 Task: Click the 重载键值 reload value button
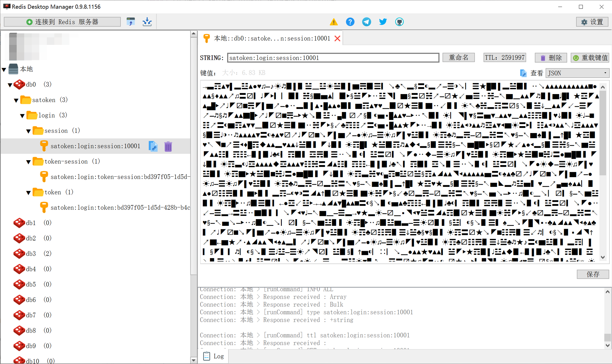pyautogui.click(x=590, y=58)
